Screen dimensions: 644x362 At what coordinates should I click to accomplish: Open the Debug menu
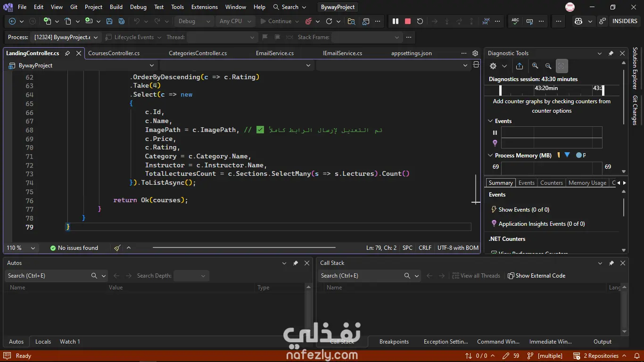pos(138,7)
